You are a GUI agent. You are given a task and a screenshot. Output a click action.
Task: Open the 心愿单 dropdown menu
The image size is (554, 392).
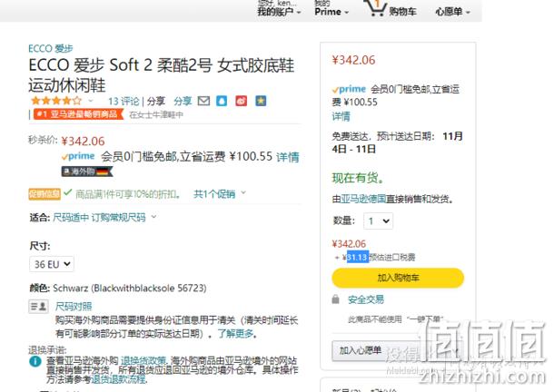(452, 12)
